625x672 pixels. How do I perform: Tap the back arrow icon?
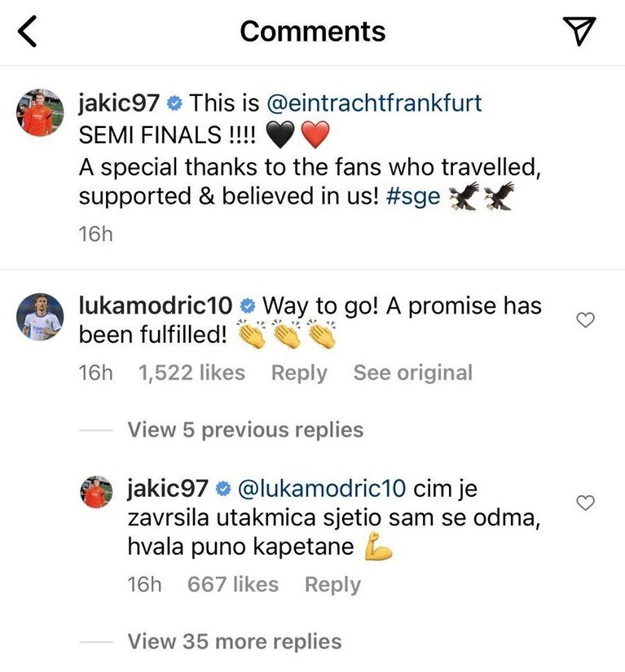(x=28, y=31)
